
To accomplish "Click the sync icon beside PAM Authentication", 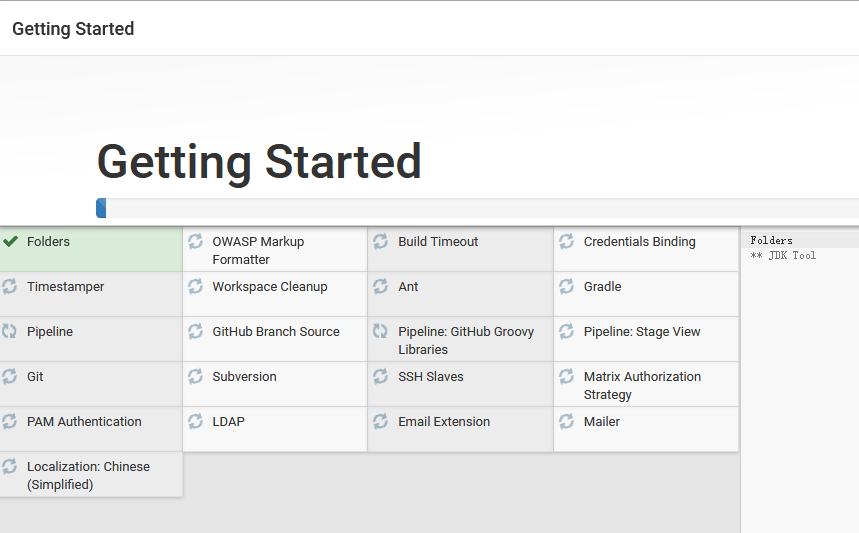I will click(x=9, y=421).
